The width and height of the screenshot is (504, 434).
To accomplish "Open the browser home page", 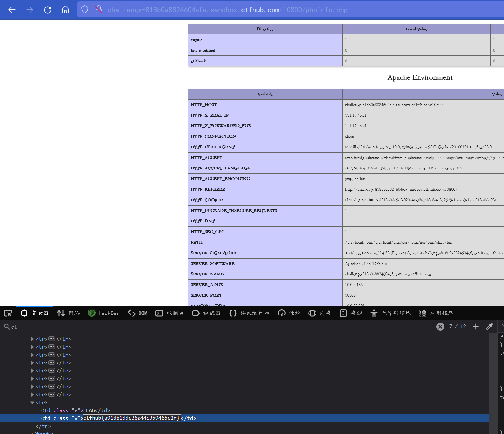I will (x=65, y=10).
